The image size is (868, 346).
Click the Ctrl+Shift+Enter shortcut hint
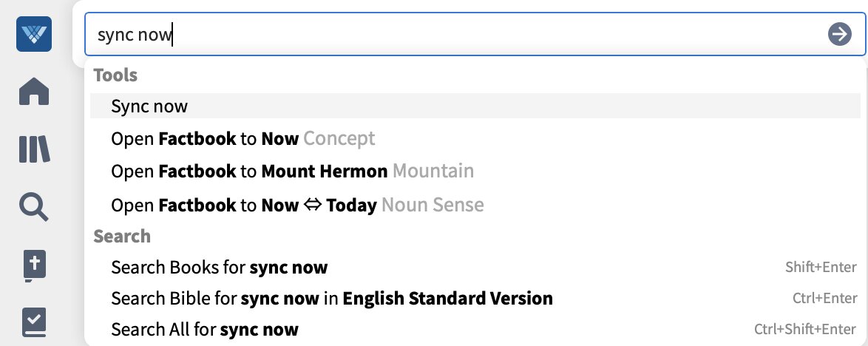[x=805, y=330]
